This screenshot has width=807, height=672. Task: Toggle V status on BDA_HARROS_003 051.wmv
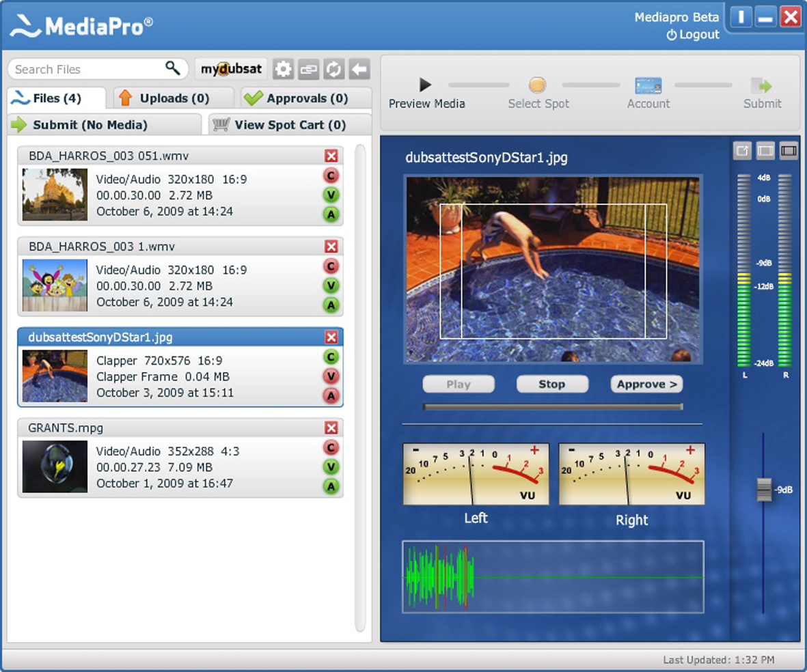click(x=331, y=195)
